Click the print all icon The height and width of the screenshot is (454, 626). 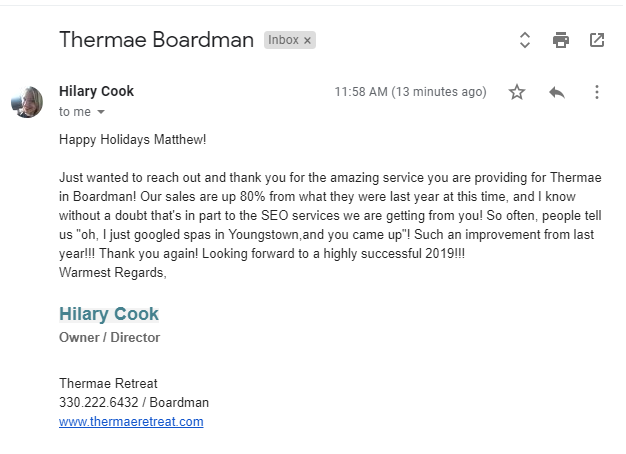[561, 40]
